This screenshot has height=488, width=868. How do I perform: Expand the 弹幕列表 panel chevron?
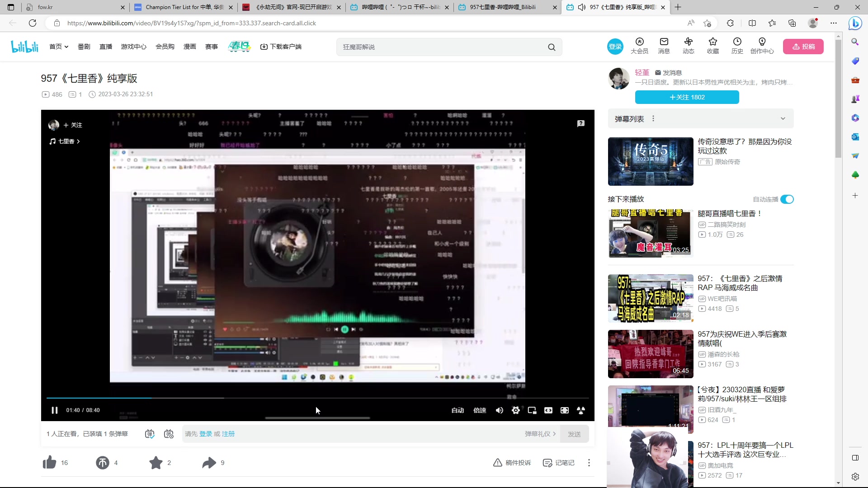coord(783,119)
